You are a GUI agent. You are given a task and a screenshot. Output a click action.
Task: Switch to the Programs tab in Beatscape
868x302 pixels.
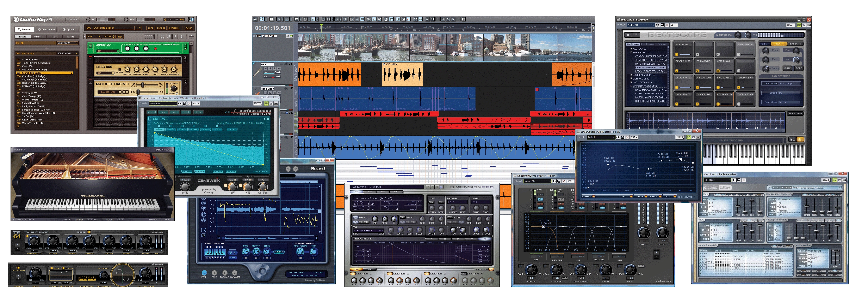pyautogui.click(x=662, y=44)
